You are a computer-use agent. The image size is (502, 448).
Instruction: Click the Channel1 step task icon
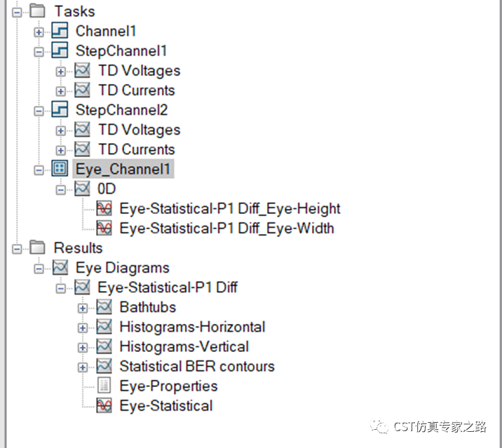click(60, 32)
